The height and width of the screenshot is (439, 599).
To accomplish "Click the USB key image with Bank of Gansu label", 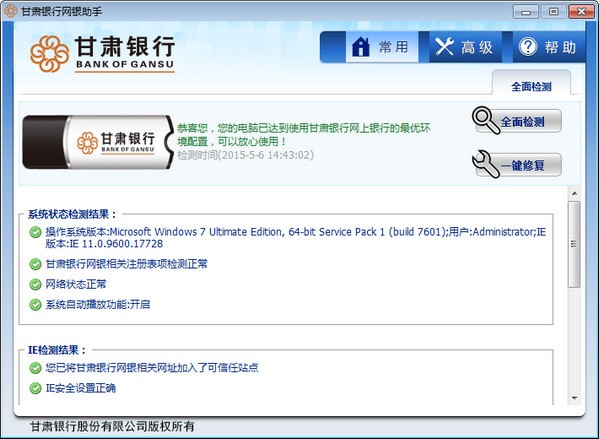I will point(98,142).
